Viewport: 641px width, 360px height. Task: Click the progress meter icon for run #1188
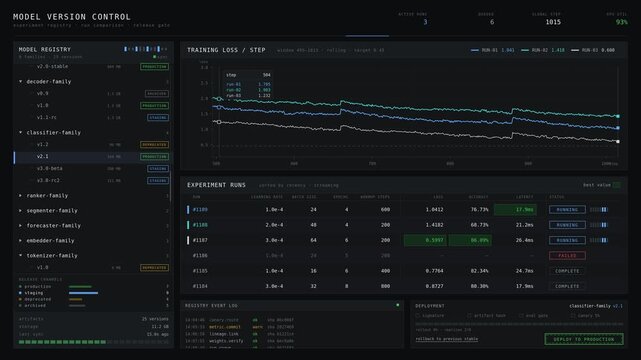[x=599, y=225]
